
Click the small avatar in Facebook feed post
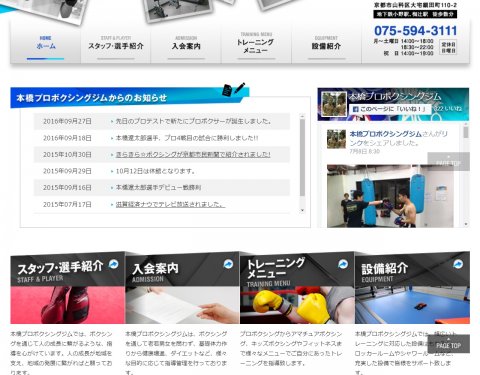(x=336, y=139)
